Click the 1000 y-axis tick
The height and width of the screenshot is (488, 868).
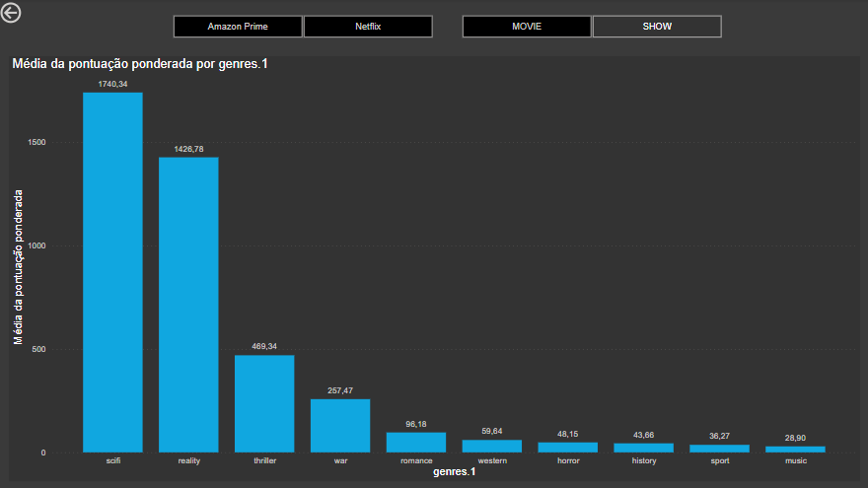coord(37,246)
